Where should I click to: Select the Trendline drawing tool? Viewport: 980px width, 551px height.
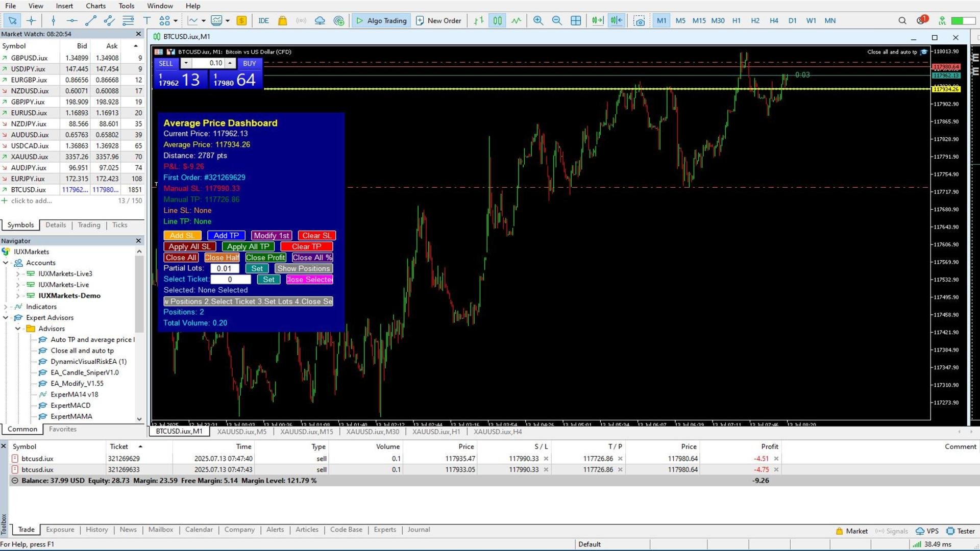pyautogui.click(x=90, y=20)
